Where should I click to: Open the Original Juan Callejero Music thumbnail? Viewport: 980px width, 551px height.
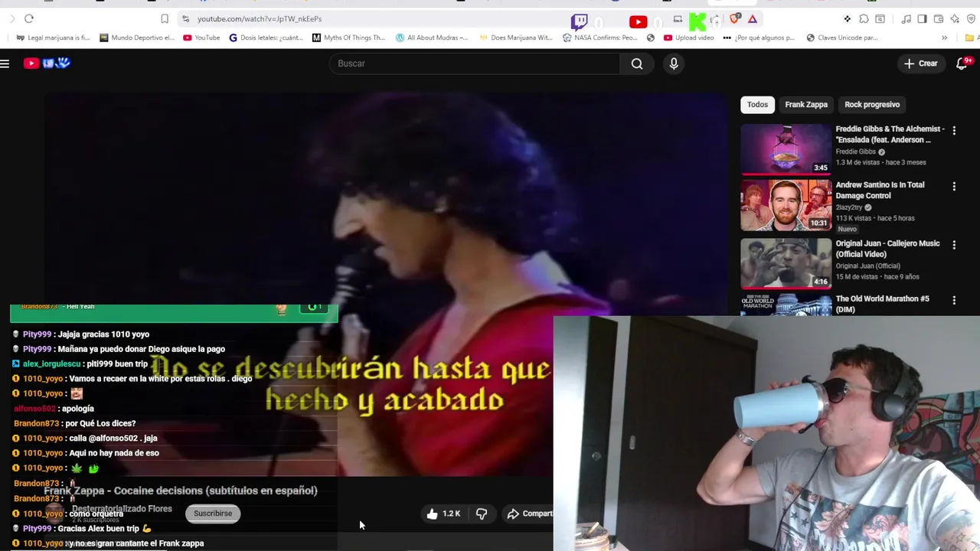(786, 263)
